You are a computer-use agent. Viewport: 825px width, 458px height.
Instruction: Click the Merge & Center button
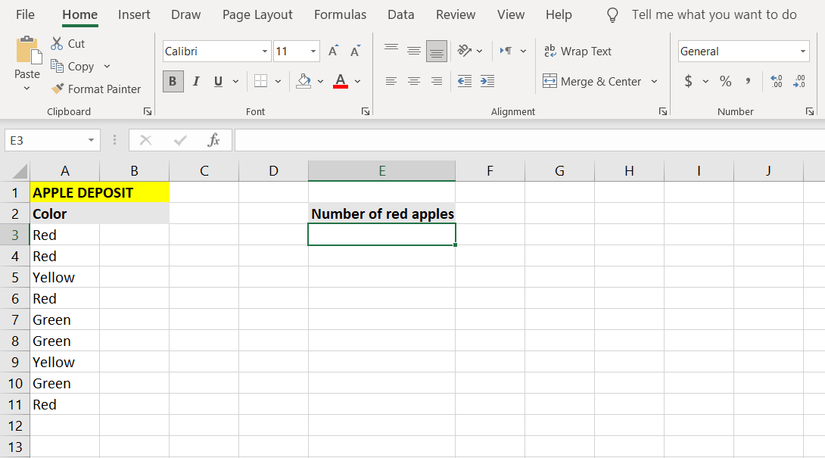[x=592, y=81]
